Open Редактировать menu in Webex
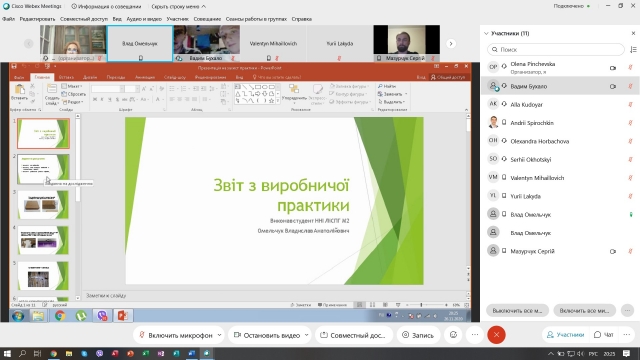 click(37, 19)
